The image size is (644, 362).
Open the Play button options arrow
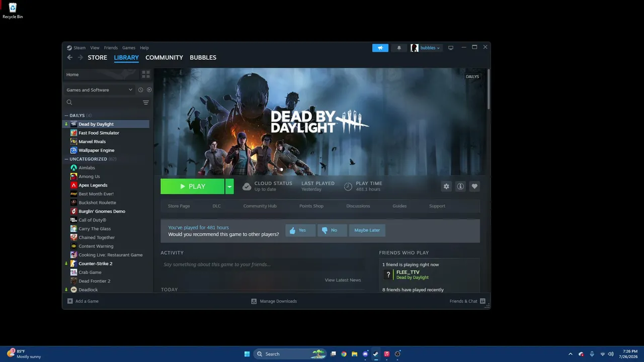pyautogui.click(x=229, y=187)
